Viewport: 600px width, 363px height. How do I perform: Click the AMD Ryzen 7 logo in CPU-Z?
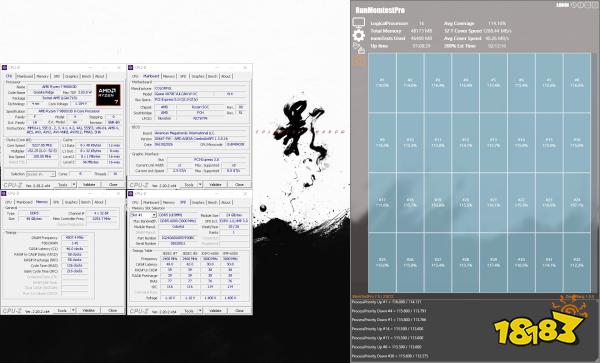point(108,95)
